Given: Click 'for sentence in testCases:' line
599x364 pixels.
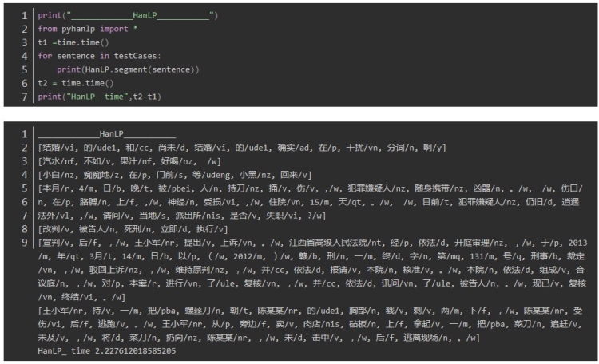Looking at the screenshot, I should tap(99, 56).
